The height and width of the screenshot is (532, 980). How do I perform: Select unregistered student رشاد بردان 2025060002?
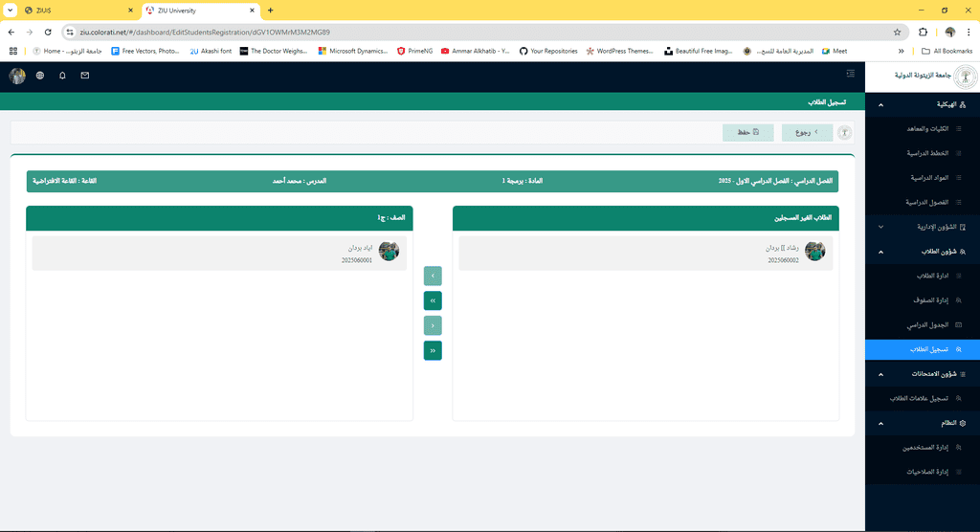646,254
